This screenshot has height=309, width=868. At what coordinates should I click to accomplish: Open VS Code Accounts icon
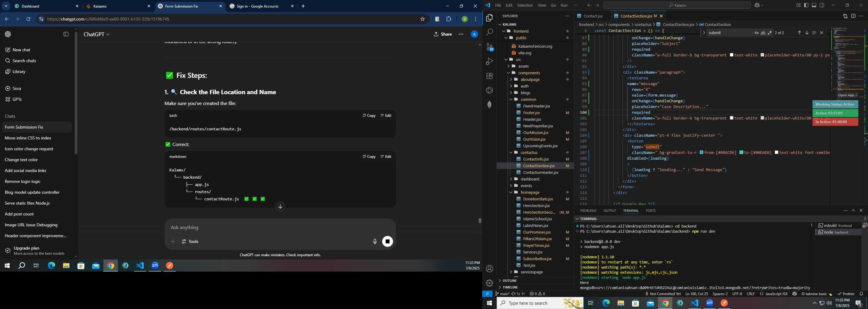tap(489, 269)
